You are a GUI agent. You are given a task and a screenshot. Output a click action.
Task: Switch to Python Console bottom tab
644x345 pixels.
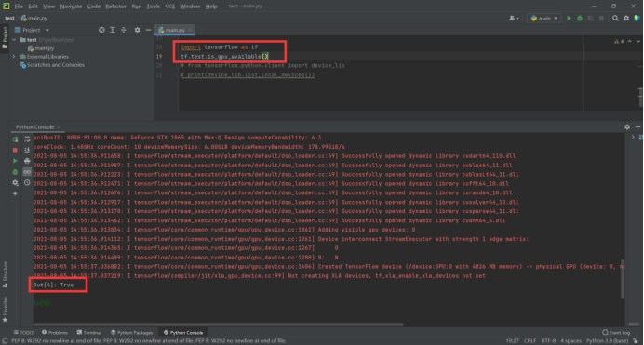coord(183,333)
